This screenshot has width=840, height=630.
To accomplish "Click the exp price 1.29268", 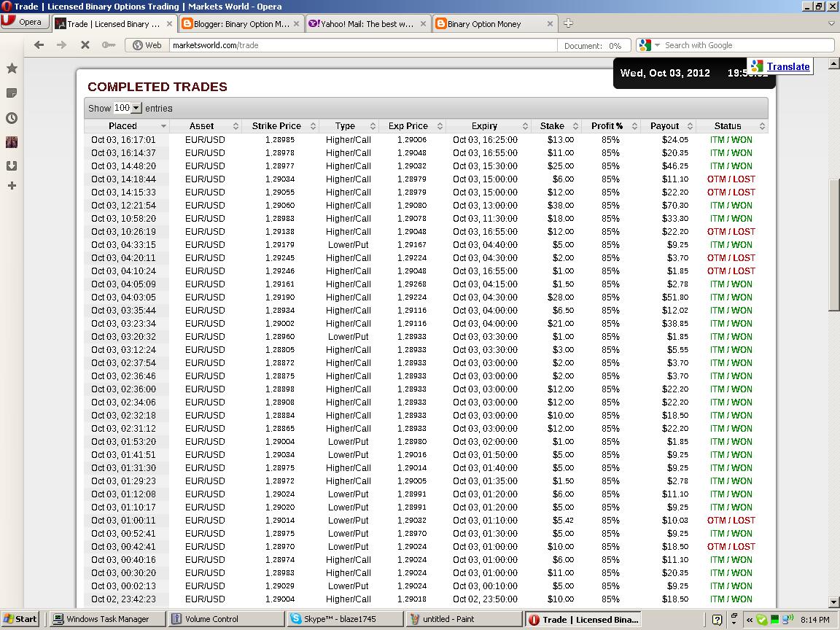I will (x=411, y=284).
